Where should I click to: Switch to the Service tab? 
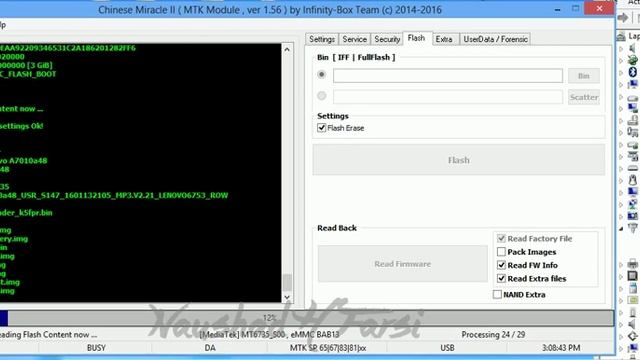click(x=354, y=39)
